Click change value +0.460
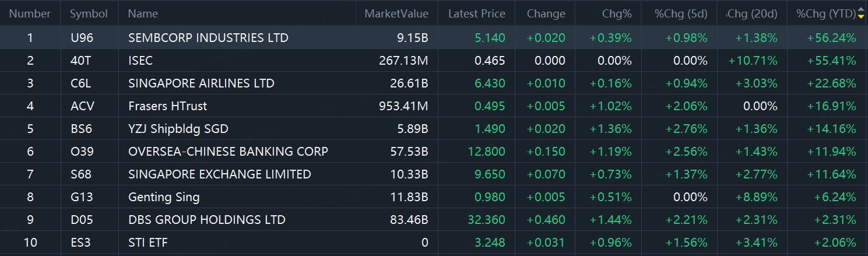 tap(546, 220)
